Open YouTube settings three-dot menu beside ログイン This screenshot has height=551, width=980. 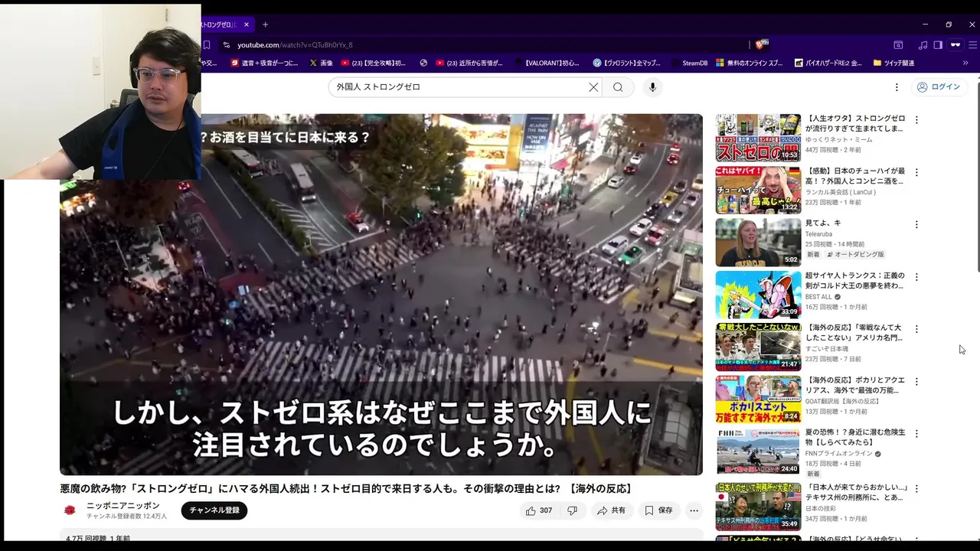pyautogui.click(x=897, y=87)
